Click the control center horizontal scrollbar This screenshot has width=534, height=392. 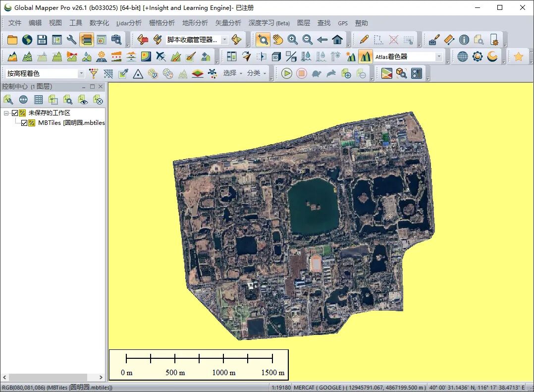coord(53,377)
